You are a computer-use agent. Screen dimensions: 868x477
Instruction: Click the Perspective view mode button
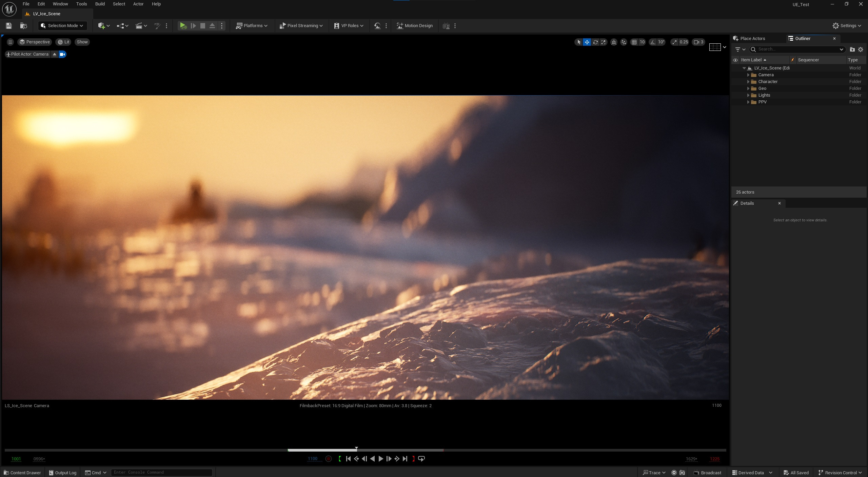pyautogui.click(x=35, y=42)
